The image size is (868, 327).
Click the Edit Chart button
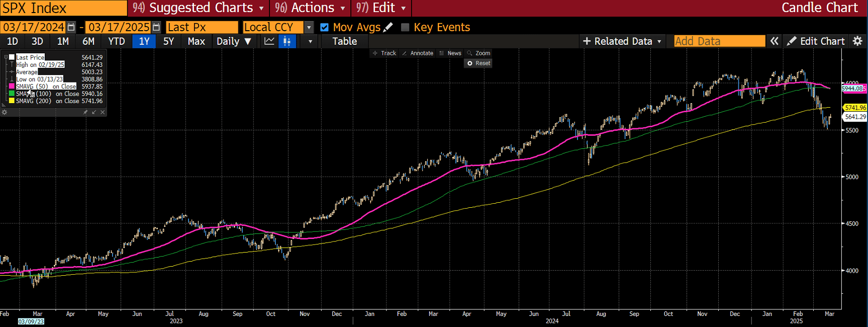[x=816, y=41]
